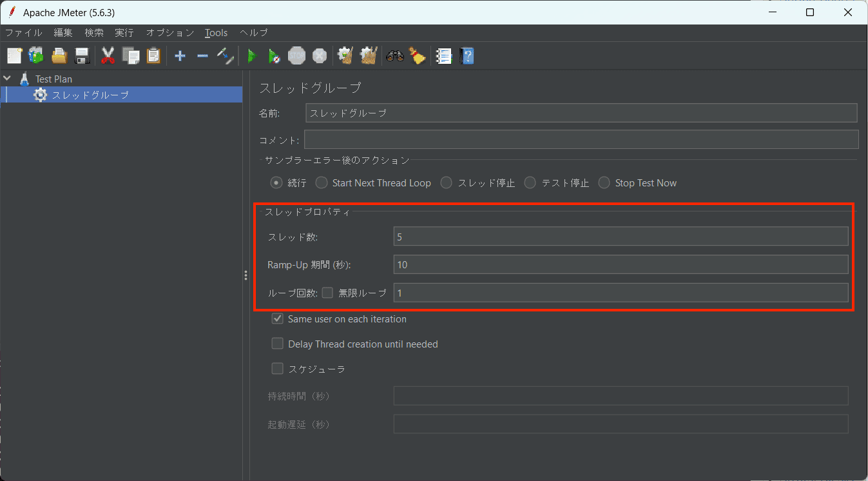This screenshot has height=481, width=868.
Task: Expand all nodes with plus icon
Action: click(180, 56)
